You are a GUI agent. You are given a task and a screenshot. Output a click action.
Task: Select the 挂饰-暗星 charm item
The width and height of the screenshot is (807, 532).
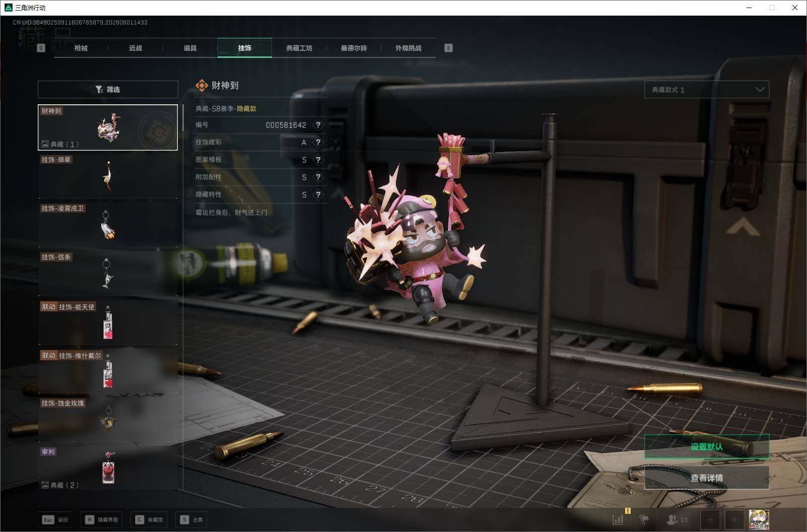point(108,176)
